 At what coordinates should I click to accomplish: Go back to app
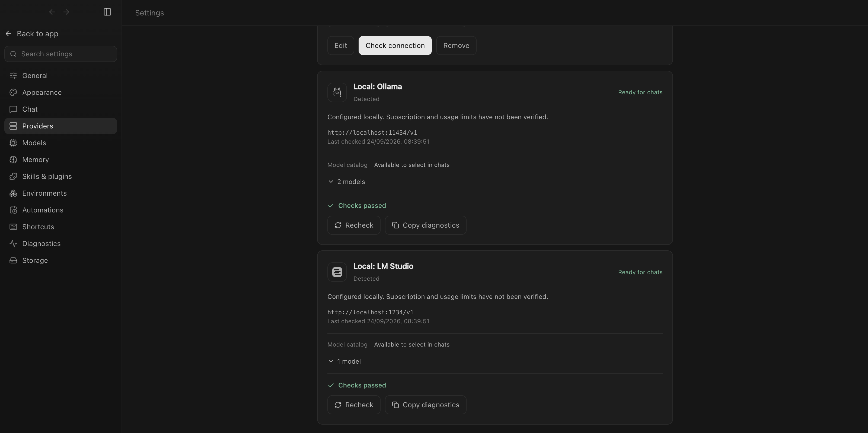tap(32, 34)
